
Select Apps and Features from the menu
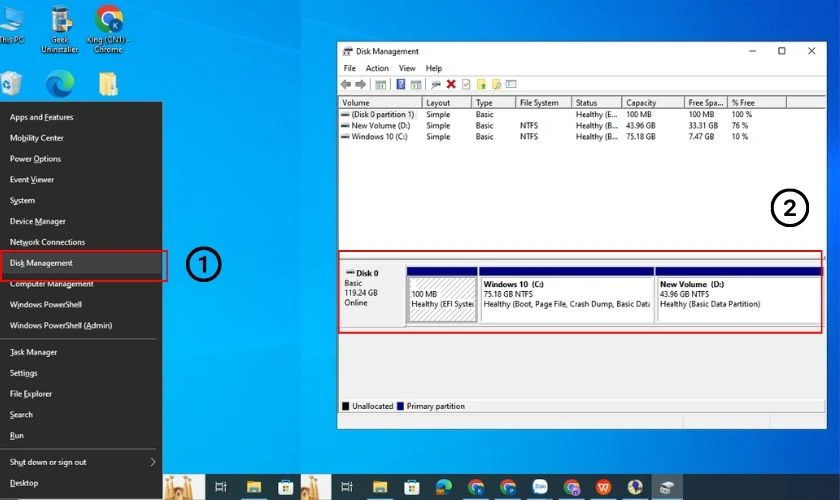click(81, 117)
